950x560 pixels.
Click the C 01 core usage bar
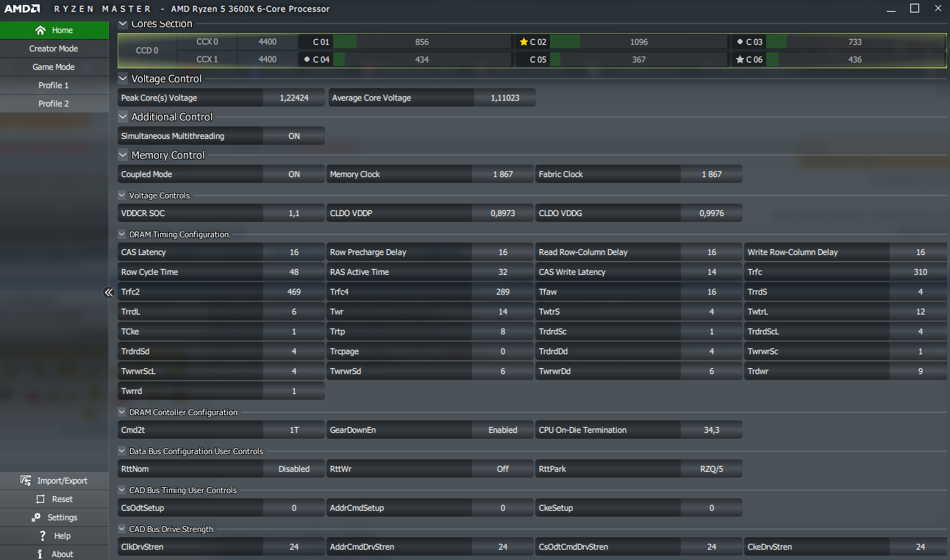point(422,42)
